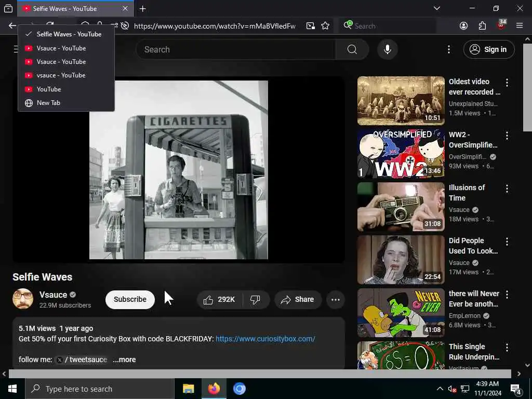Show hidden system tray icons chevron
The height and width of the screenshot is (399, 532).
[x=440, y=389]
